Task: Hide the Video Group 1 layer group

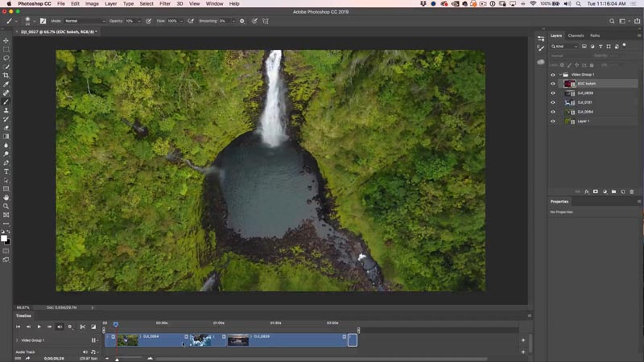Action: click(553, 75)
